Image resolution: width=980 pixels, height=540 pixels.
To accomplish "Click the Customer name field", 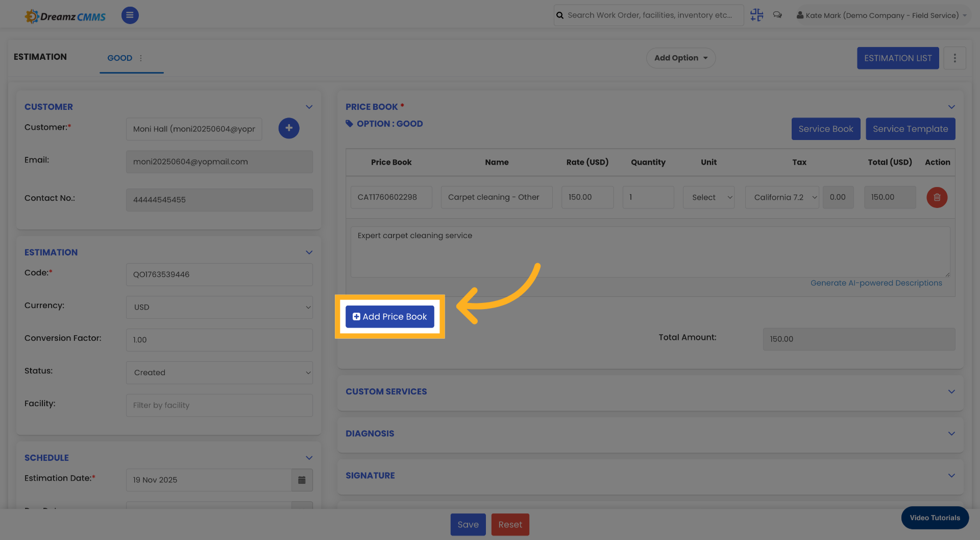I will [194, 129].
